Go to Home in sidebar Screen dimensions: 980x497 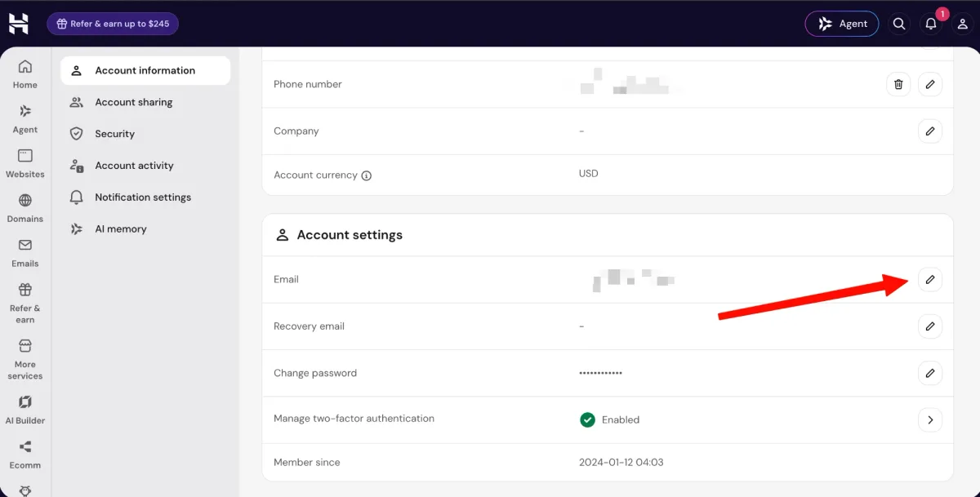(25, 74)
